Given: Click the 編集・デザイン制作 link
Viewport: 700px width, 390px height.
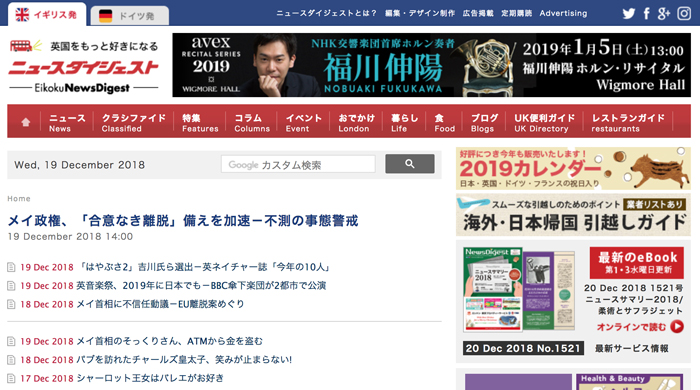Looking at the screenshot, I should click(420, 13).
